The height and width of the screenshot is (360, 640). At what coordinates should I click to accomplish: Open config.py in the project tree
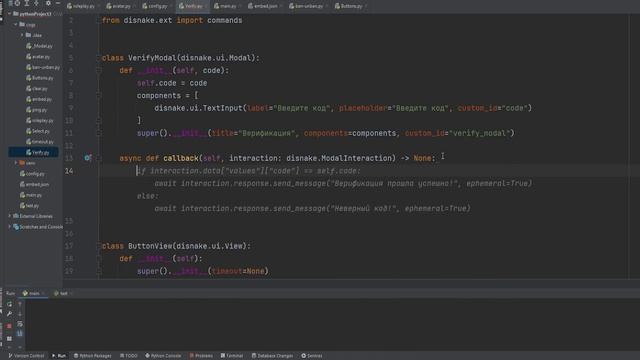(x=32, y=173)
